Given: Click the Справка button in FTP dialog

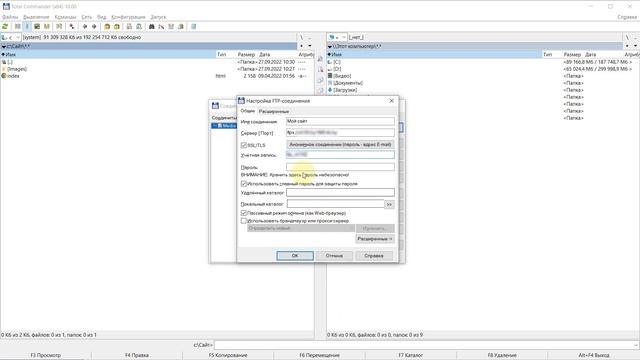Looking at the screenshot, I should 374,256.
